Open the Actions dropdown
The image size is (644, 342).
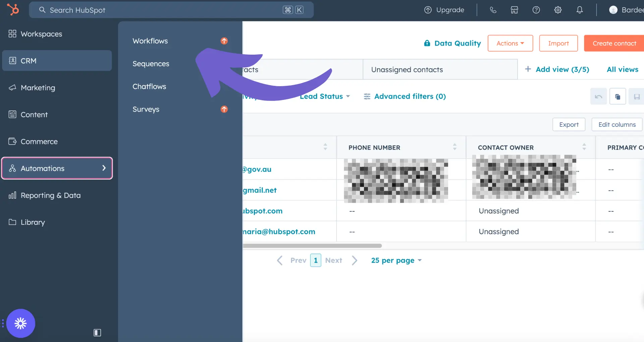click(510, 43)
